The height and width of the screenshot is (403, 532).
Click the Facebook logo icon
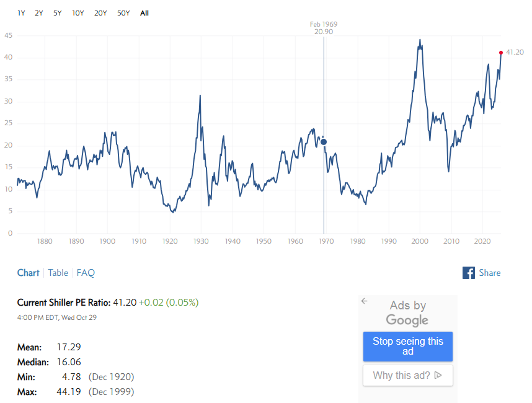469,273
